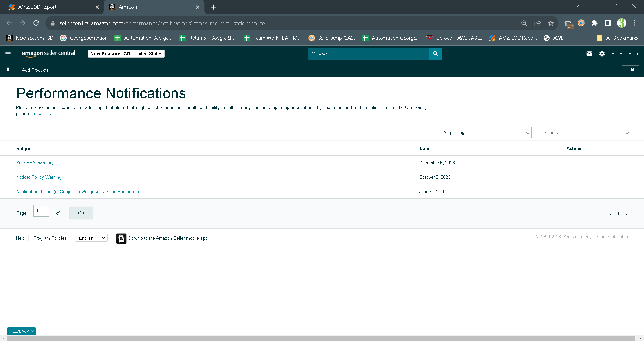Open the Geographic Sales Restriction notification
The image size is (644, 341).
tap(77, 192)
